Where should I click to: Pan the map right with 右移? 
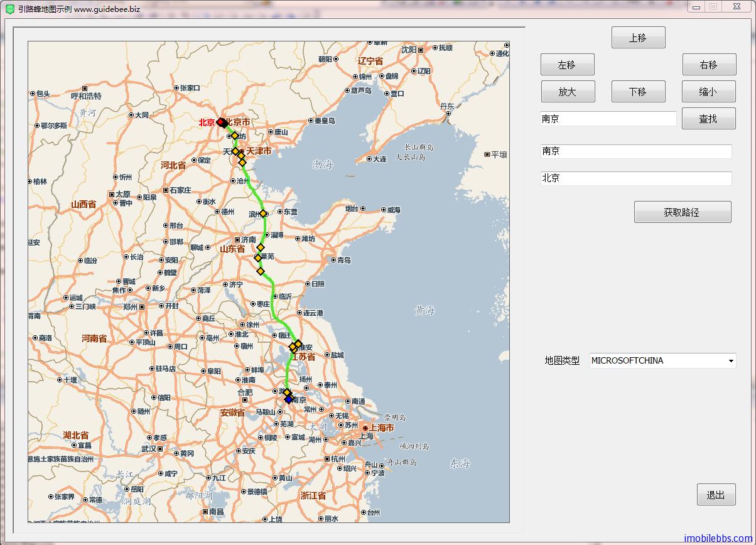708,65
